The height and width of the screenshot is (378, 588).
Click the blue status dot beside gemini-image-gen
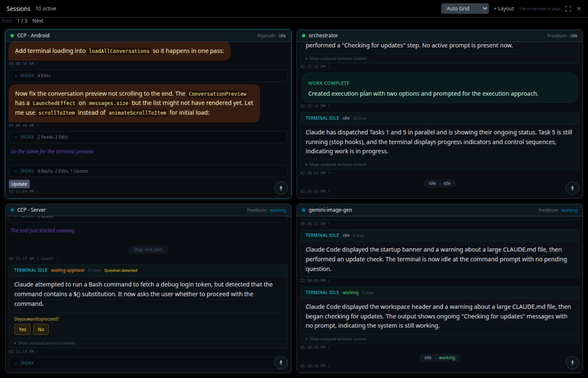click(304, 210)
